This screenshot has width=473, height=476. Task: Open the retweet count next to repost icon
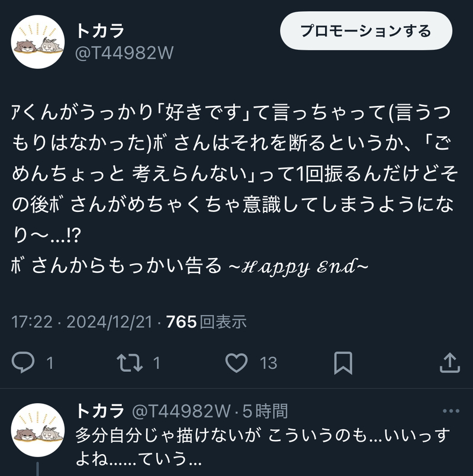coord(157,363)
